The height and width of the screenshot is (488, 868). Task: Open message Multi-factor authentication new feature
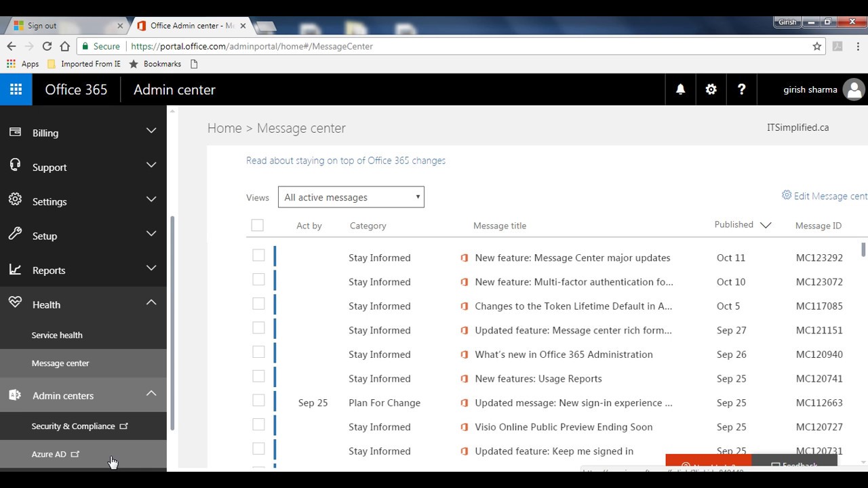pyautogui.click(x=574, y=282)
